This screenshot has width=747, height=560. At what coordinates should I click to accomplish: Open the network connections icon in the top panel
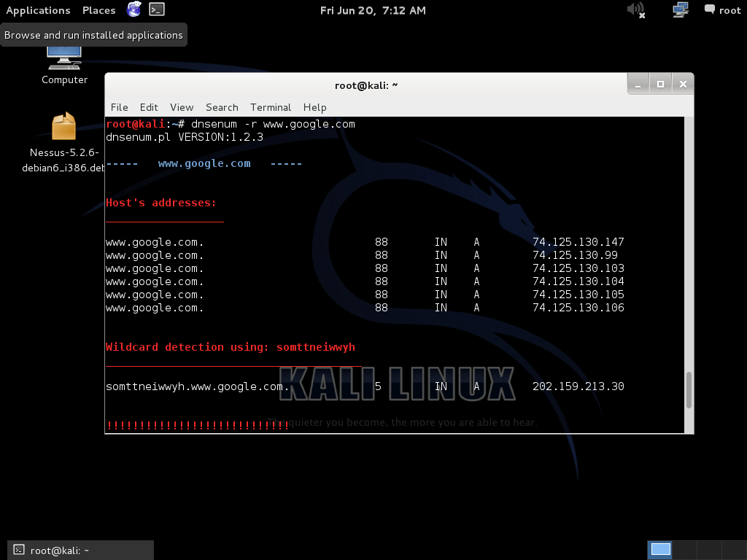(681, 9)
